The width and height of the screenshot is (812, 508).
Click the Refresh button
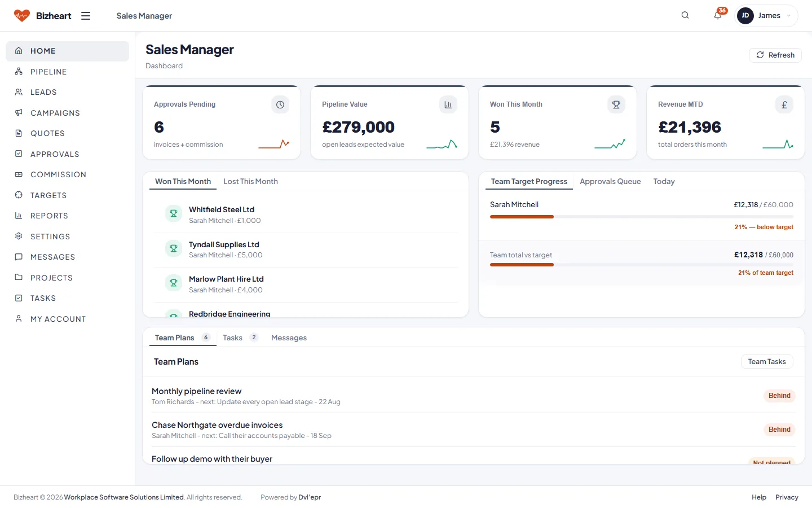[x=775, y=55]
